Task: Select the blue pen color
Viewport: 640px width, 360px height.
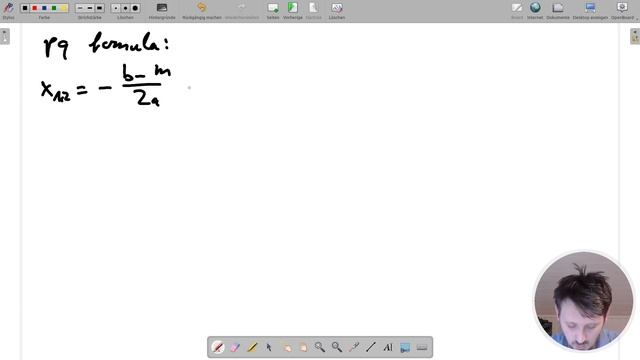Action: [x=44, y=8]
